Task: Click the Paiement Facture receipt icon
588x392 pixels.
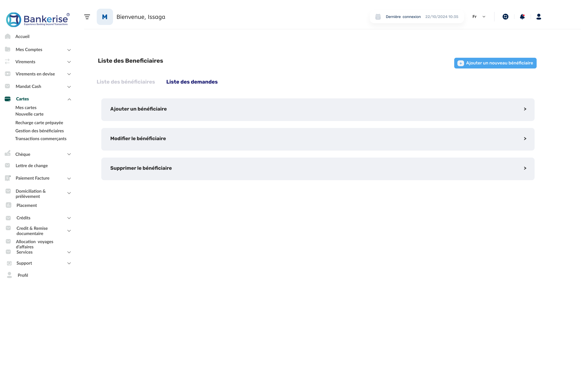Action: [x=8, y=178]
